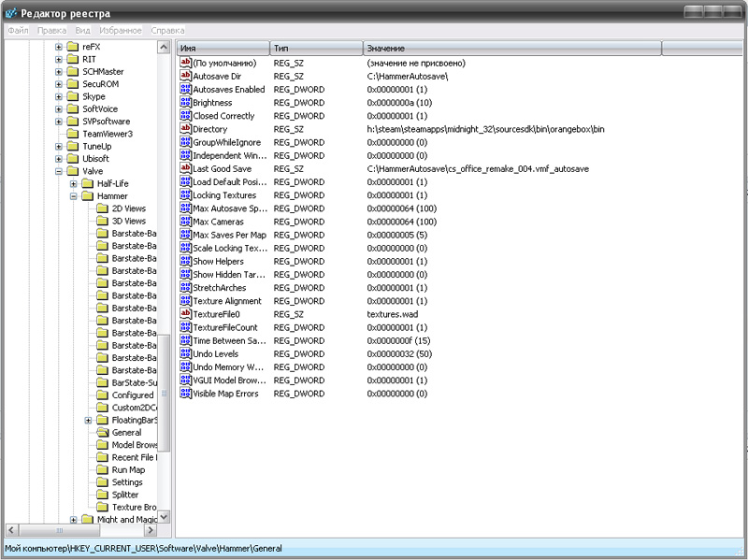Select the Last Good Save value icon
Screen dimensions: 748x560
tap(185, 168)
